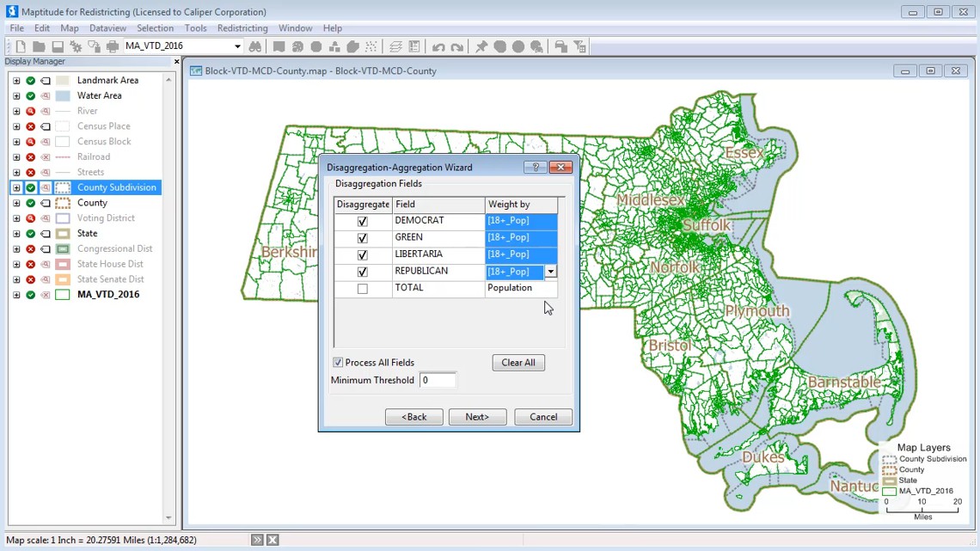Screen dimensions: 980x551
Task: Click inside the Minimum Threshold field
Action: pos(438,379)
